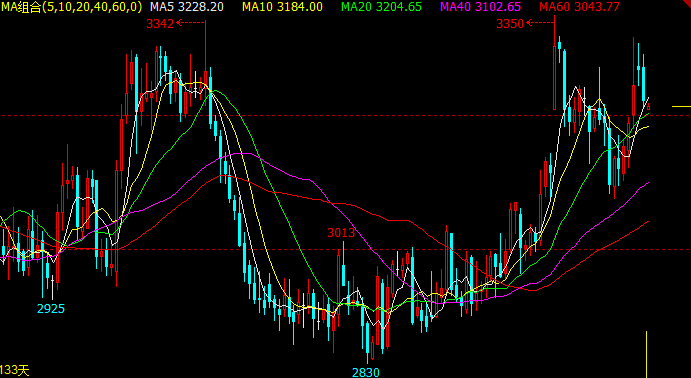Screen dimensions: 691x378
Task: Click the 3342 high price annotation
Action: coord(160,24)
